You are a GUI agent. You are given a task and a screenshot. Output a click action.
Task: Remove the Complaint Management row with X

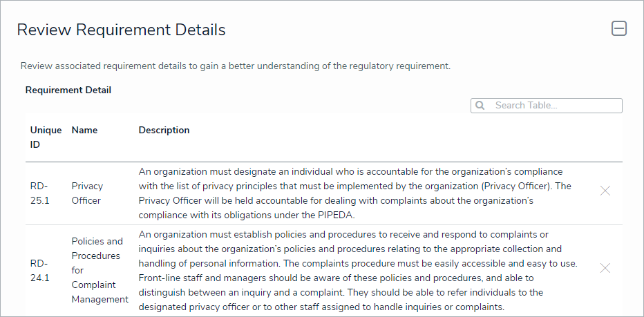[x=605, y=268]
